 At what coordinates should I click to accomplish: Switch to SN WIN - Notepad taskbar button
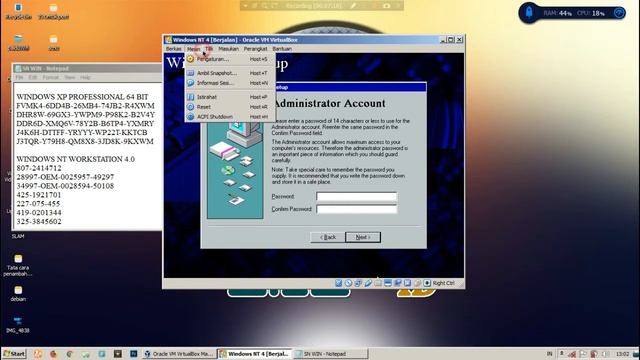330,354
